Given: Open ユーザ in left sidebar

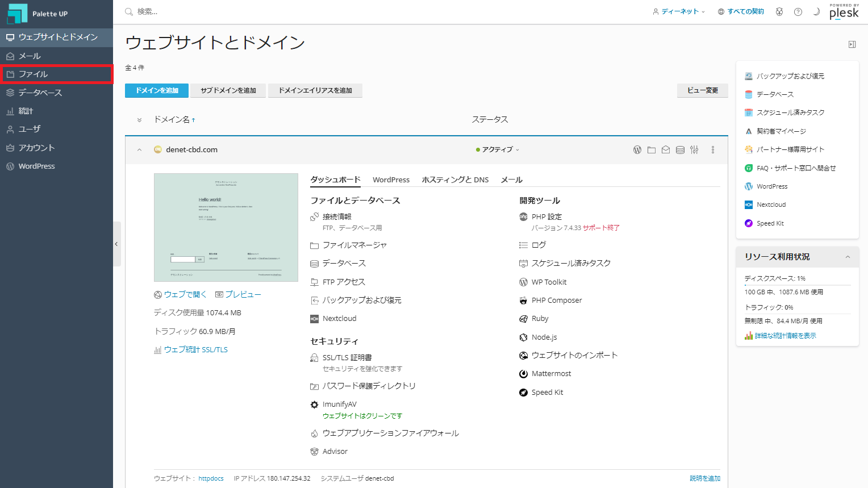Looking at the screenshot, I should pos(57,129).
